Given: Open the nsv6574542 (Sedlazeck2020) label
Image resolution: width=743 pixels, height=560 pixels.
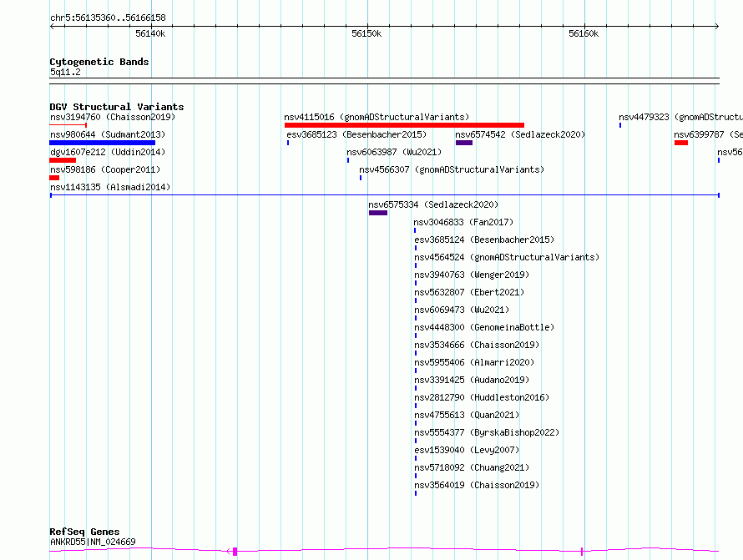Looking at the screenshot, I should point(520,134).
